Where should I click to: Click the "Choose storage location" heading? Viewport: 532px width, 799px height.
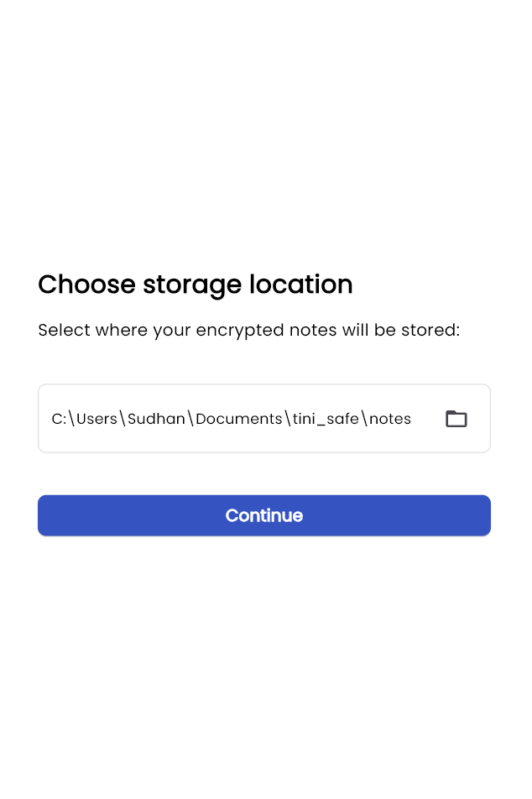pos(196,285)
